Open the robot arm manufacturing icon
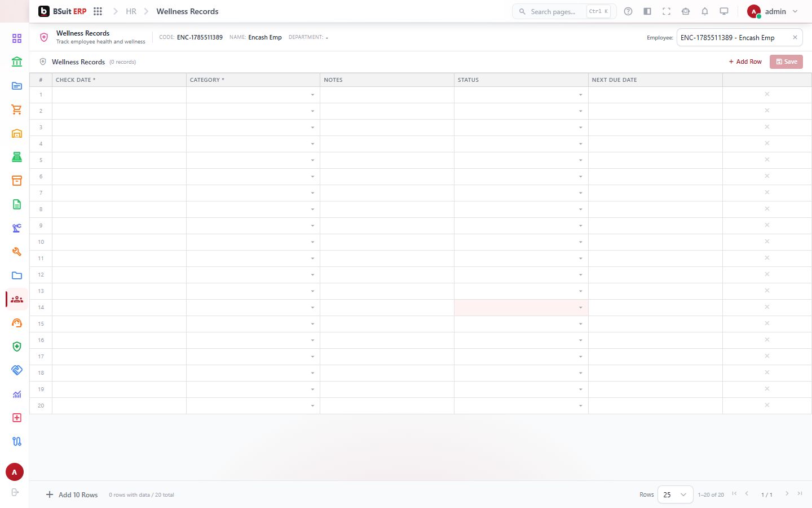The width and height of the screenshot is (812, 508). [x=17, y=228]
